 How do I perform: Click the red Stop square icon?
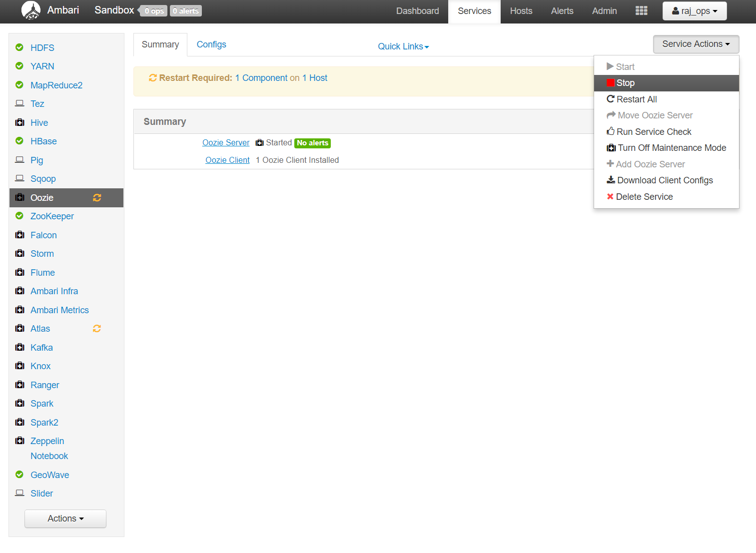click(610, 83)
